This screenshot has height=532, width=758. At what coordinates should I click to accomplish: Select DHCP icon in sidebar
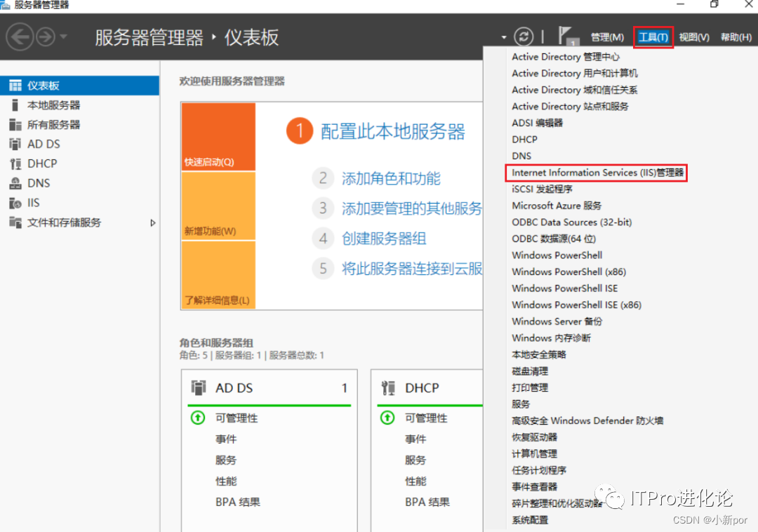coord(15,164)
